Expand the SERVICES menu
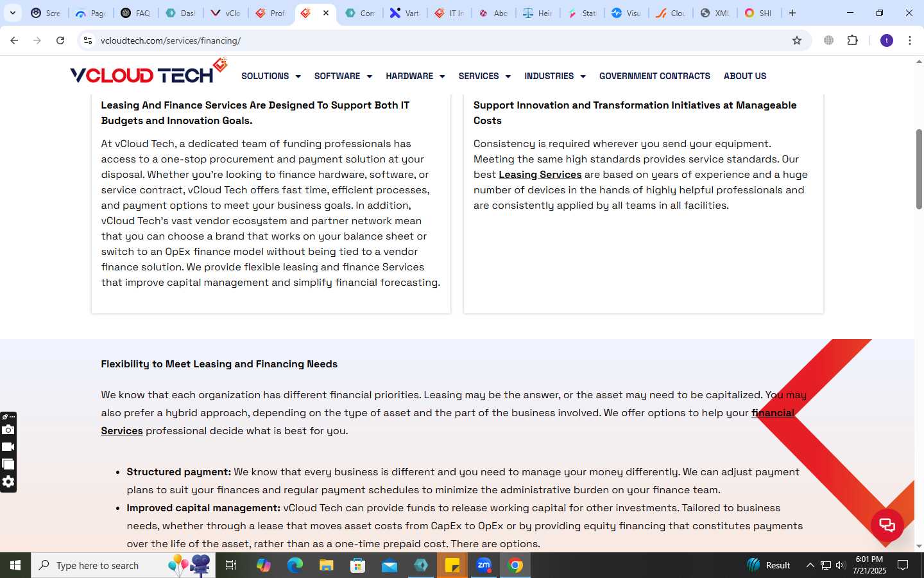Image resolution: width=924 pixels, height=578 pixels. point(484,76)
